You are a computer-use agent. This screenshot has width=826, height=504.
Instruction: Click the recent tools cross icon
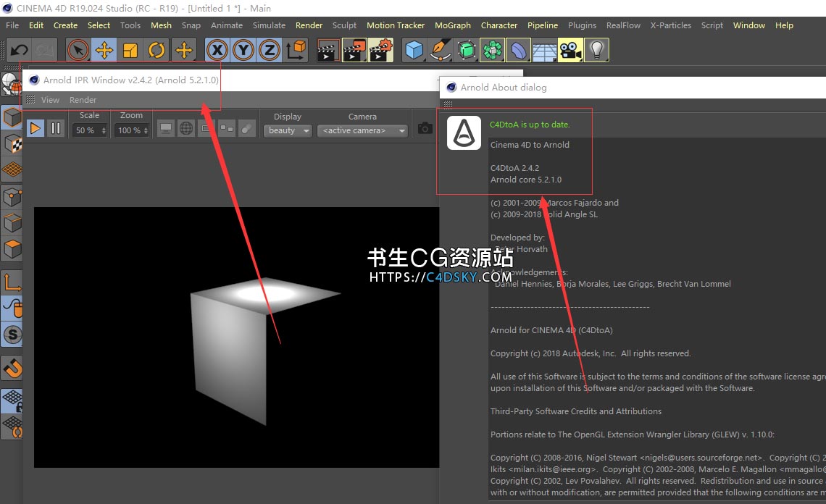pyautogui.click(x=184, y=51)
